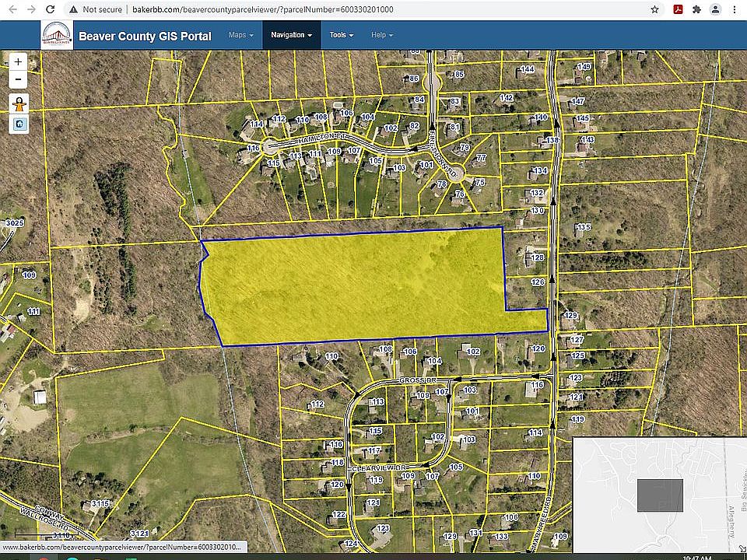
Task: Go back with the browser back arrow
Action: (x=11, y=9)
